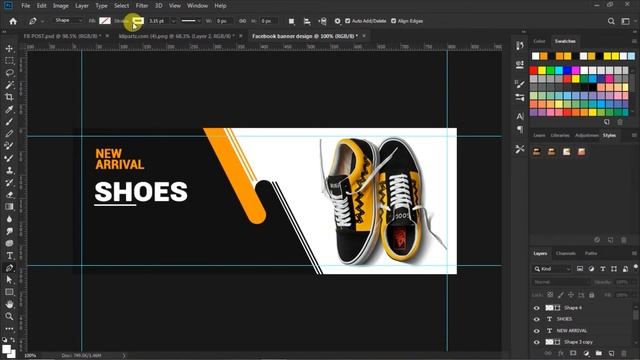Click delete layer trash icon
This screenshot has width=640, height=360.
coord(623,353)
